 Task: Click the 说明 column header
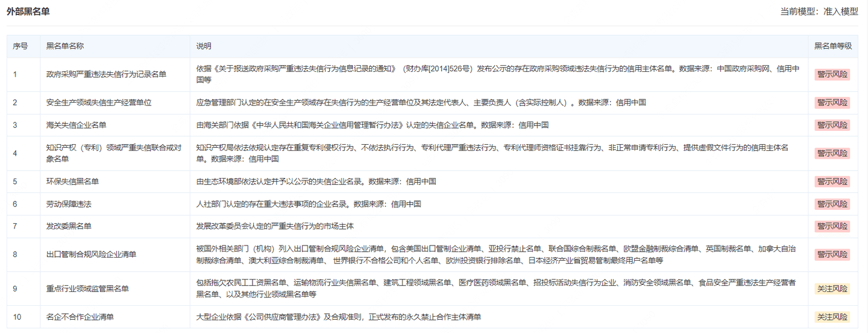pos(204,46)
